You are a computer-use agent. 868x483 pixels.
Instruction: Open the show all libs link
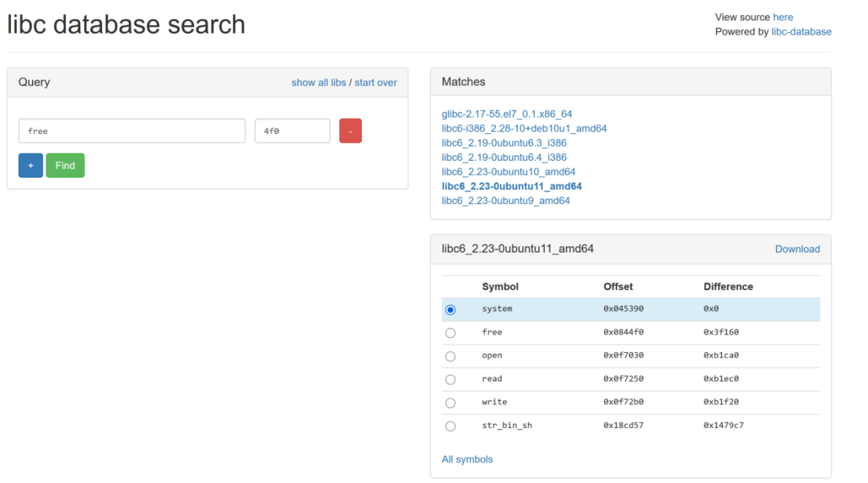point(319,82)
